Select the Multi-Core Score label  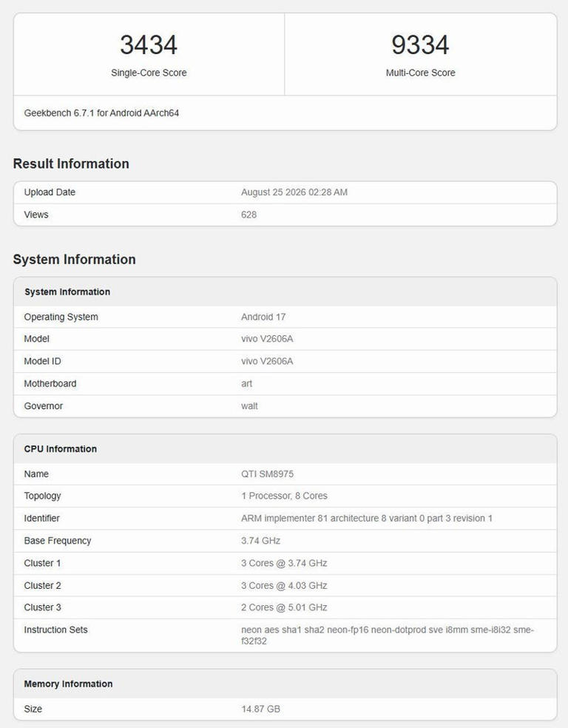coord(420,73)
